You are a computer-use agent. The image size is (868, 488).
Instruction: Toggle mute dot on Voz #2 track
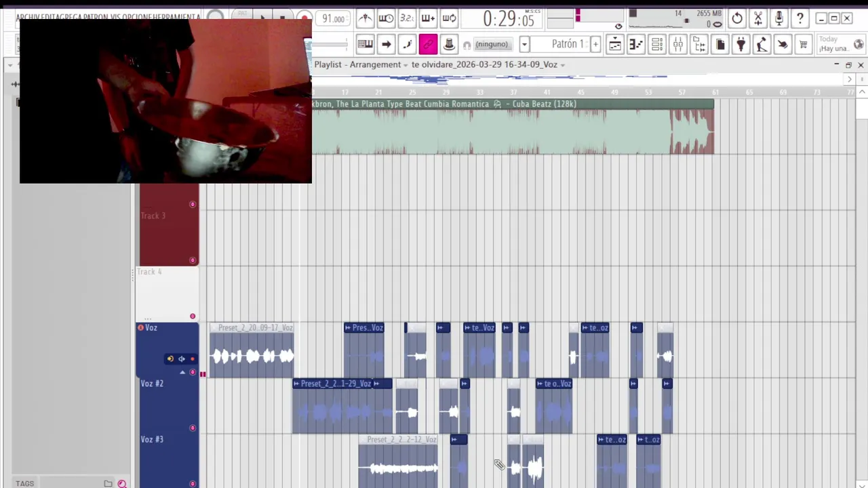(x=193, y=428)
